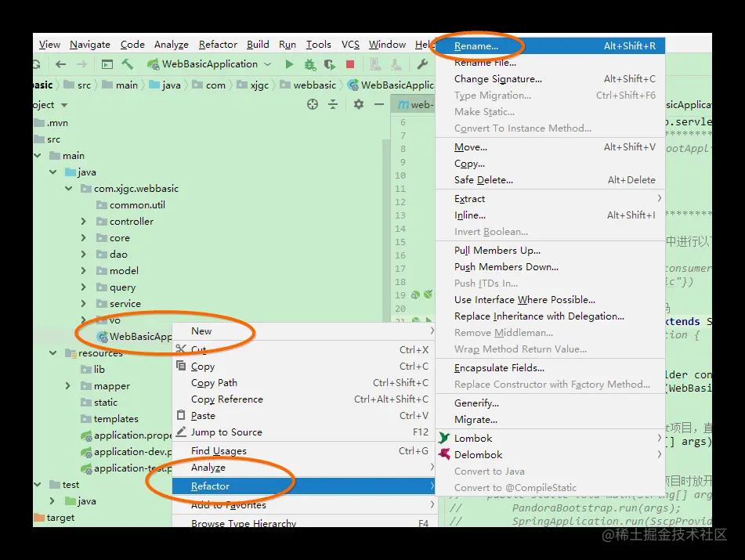
Task: Click the webbasic breadcrumb segment
Action: [308, 85]
